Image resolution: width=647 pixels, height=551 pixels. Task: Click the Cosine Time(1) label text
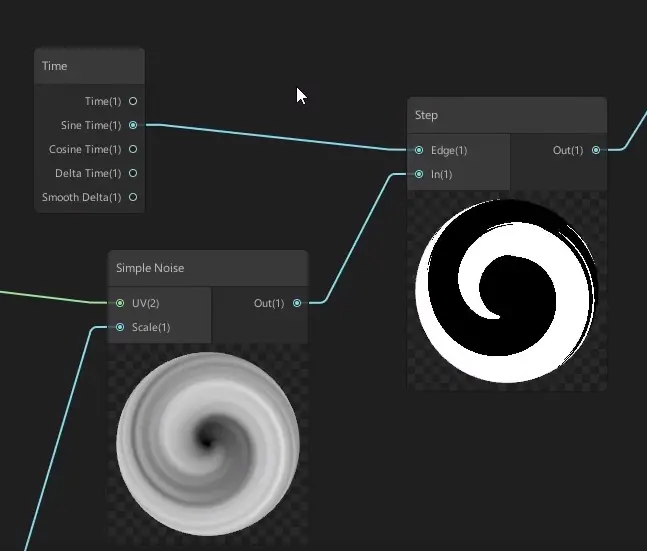click(85, 149)
